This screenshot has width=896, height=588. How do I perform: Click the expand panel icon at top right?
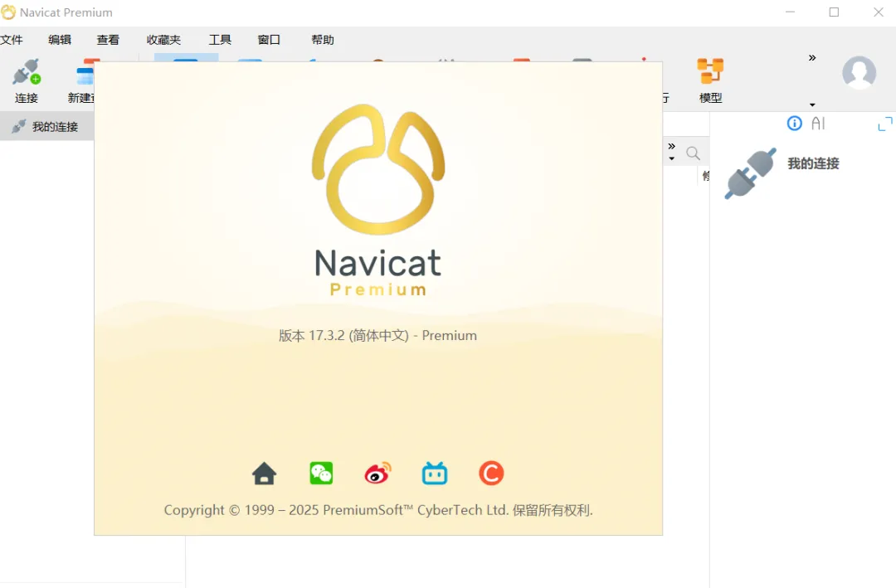coord(885,124)
